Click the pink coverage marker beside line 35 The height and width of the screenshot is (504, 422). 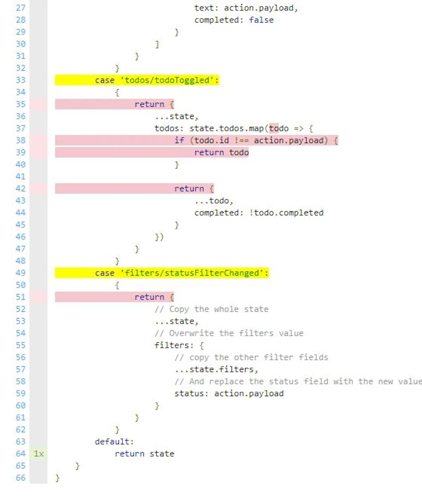(x=38, y=104)
